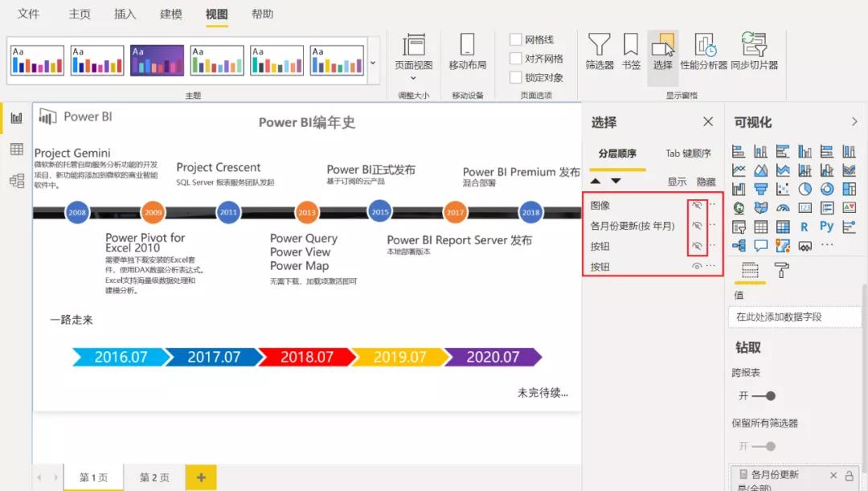Viewport: 868px width, 491px height.
Task: Insert a decomposition tree visual
Action: click(739, 245)
